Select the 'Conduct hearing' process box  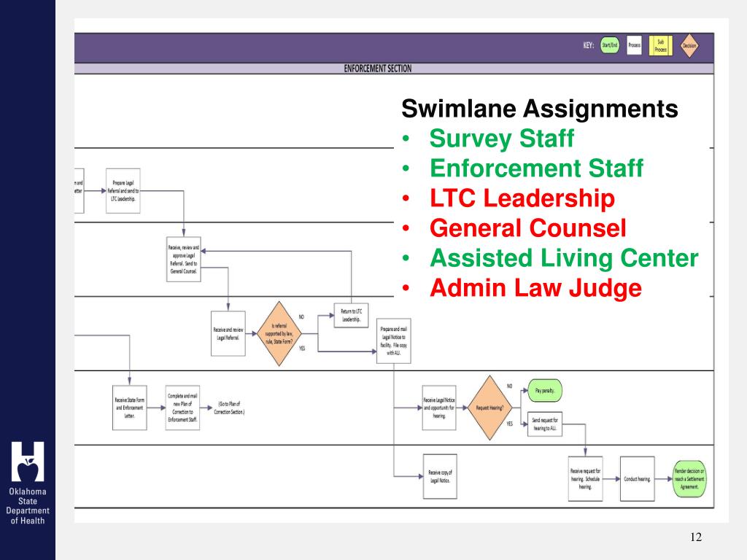(638, 478)
